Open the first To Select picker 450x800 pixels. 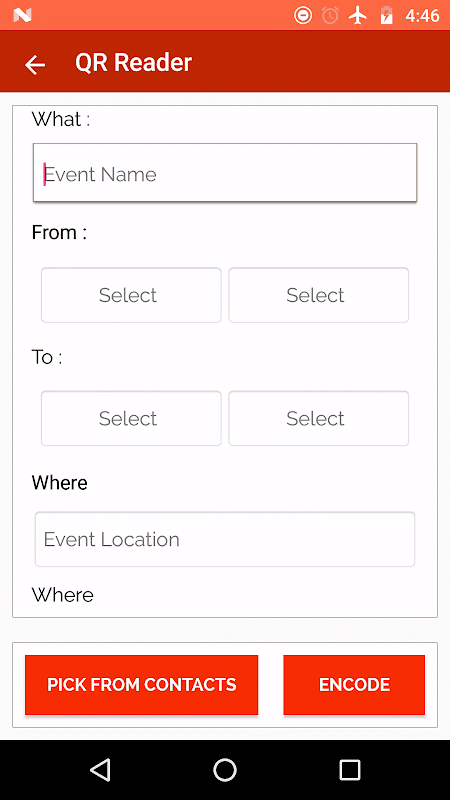131,418
